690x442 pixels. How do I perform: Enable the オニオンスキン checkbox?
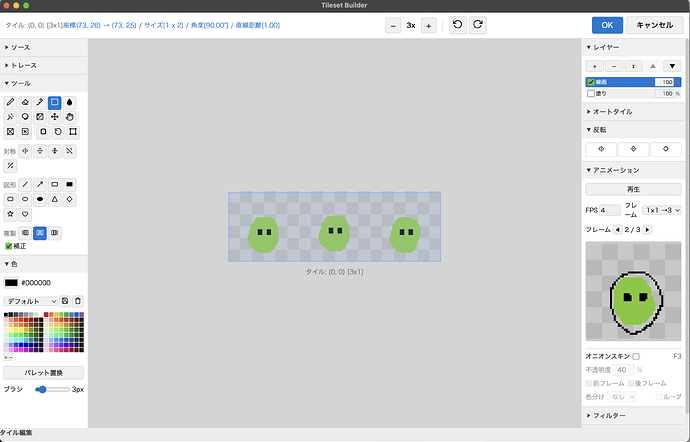pos(636,357)
